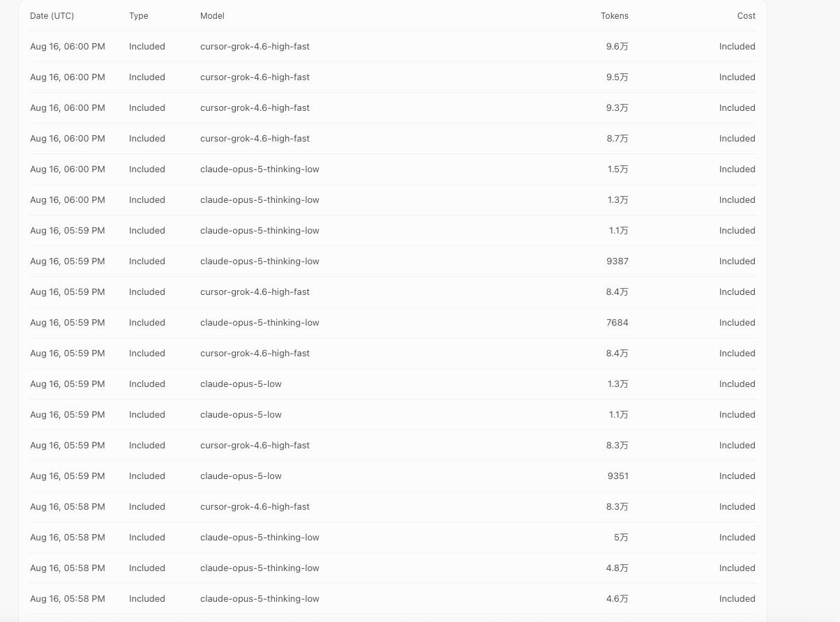The image size is (840, 622).
Task: Click the Tokens column header
Action: tap(615, 15)
